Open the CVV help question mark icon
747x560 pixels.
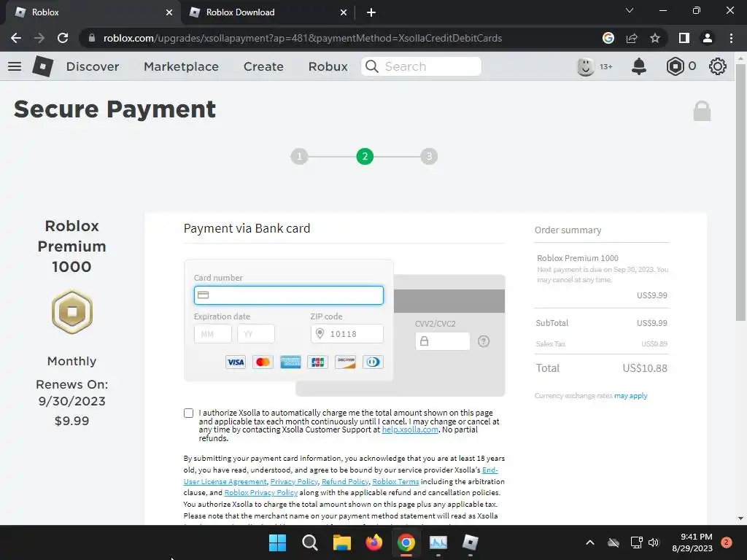[484, 341]
